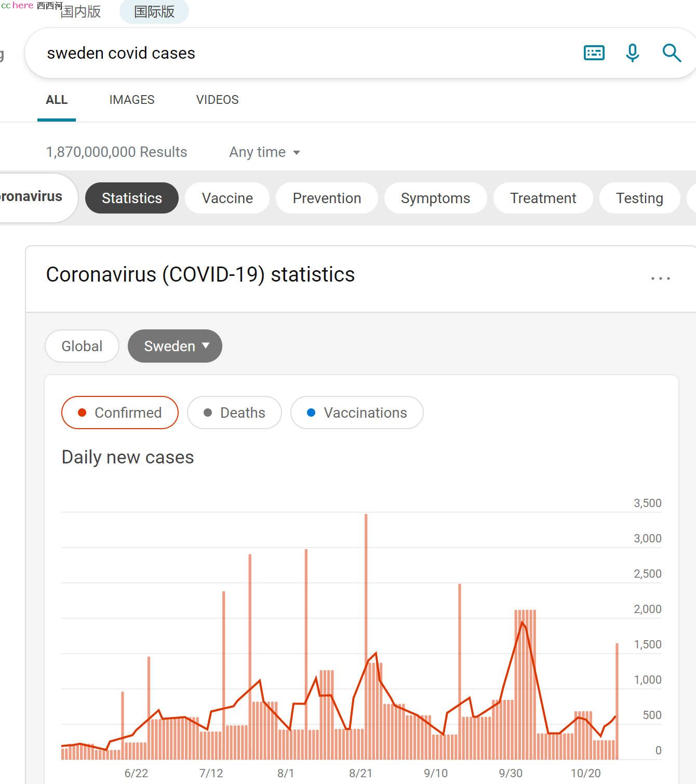Switch to the Global statistics view
The width and height of the screenshot is (696, 784).
tap(82, 346)
